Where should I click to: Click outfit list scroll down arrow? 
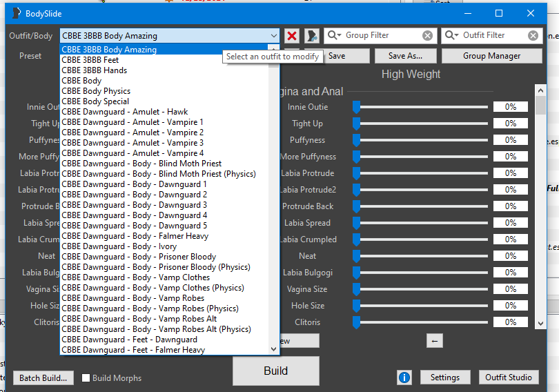click(x=273, y=349)
